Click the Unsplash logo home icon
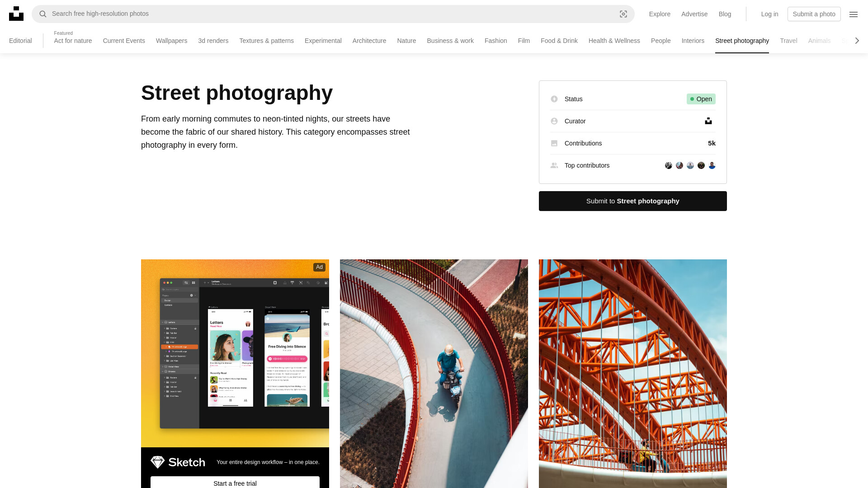Image resolution: width=868 pixels, height=488 pixels. coord(16,14)
